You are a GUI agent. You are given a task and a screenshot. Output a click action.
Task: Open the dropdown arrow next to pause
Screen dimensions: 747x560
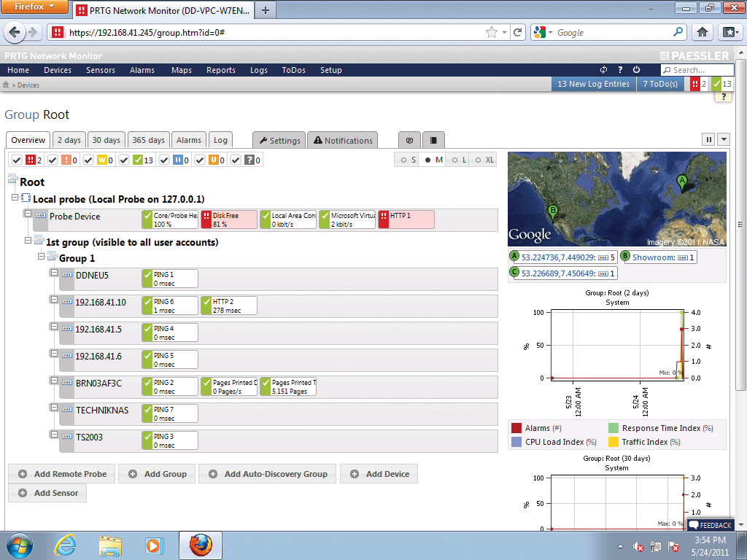pos(724,139)
